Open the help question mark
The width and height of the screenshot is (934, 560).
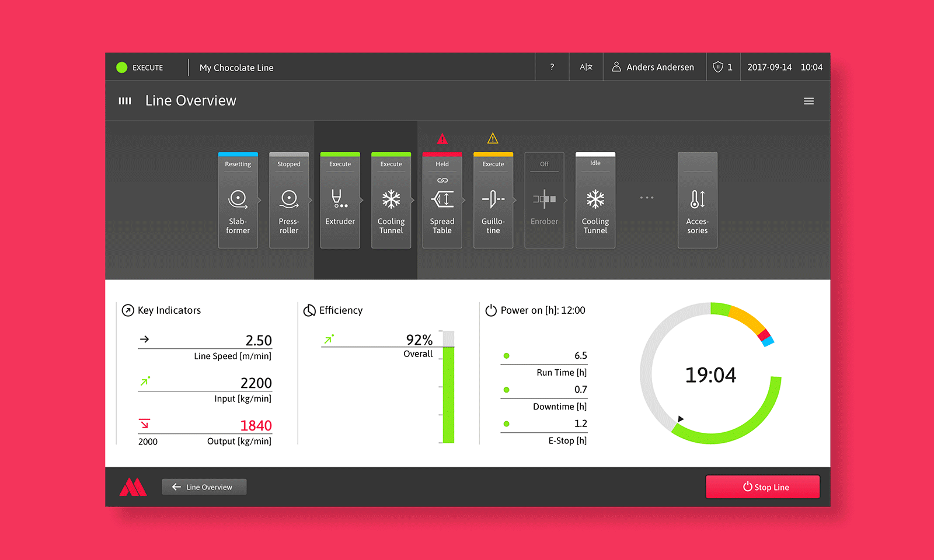[x=552, y=67]
